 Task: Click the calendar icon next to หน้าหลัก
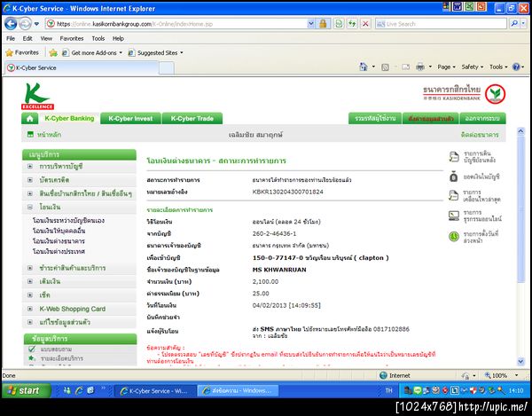tap(30, 134)
